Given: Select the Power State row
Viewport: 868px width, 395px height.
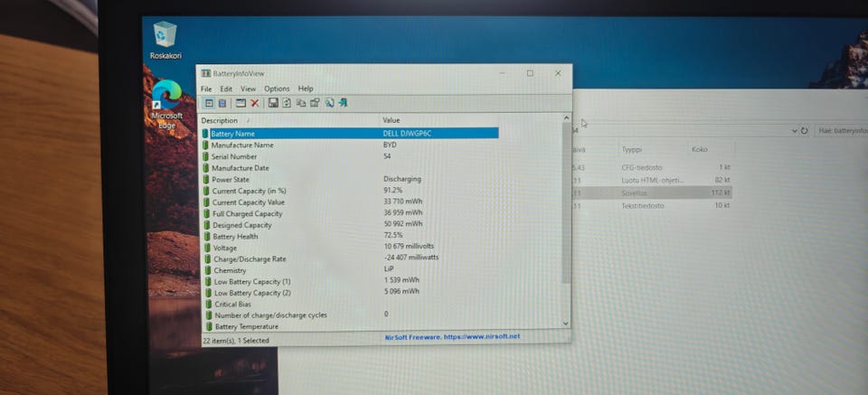Looking at the screenshot, I should tap(351, 179).
